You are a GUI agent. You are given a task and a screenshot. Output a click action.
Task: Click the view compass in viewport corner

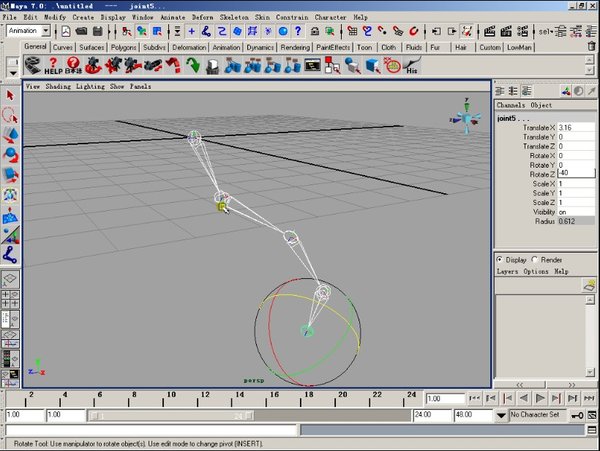tap(467, 119)
